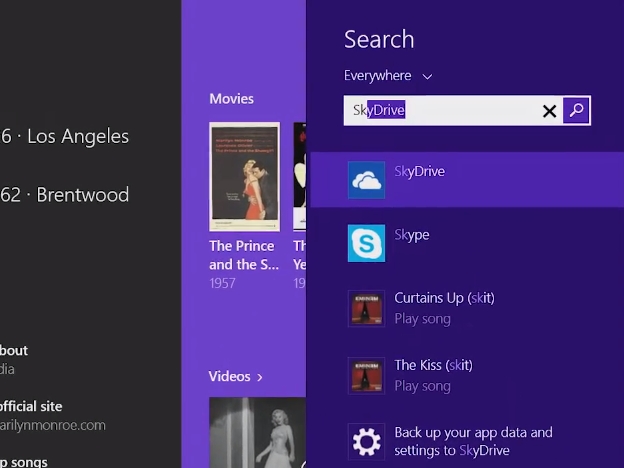Click Play song under Curtains Up
624x468 pixels.
(x=422, y=319)
